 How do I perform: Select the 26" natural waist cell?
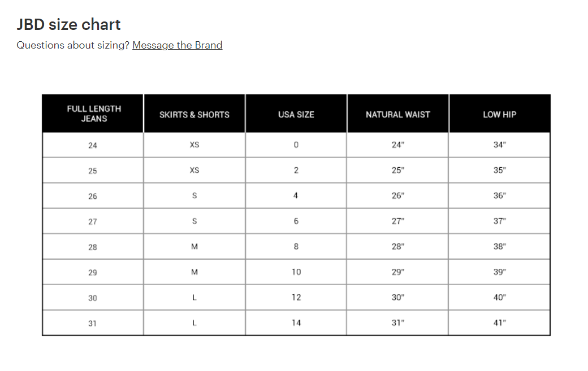[x=397, y=196]
